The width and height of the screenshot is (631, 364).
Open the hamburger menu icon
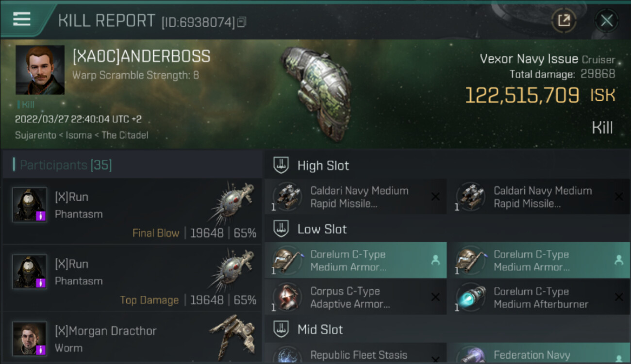point(22,19)
